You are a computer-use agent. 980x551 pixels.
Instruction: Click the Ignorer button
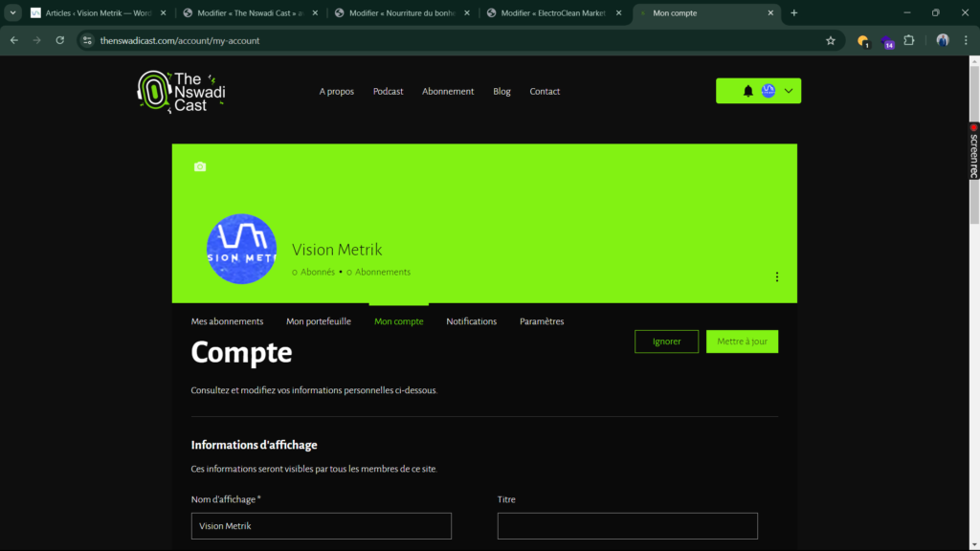tap(666, 342)
